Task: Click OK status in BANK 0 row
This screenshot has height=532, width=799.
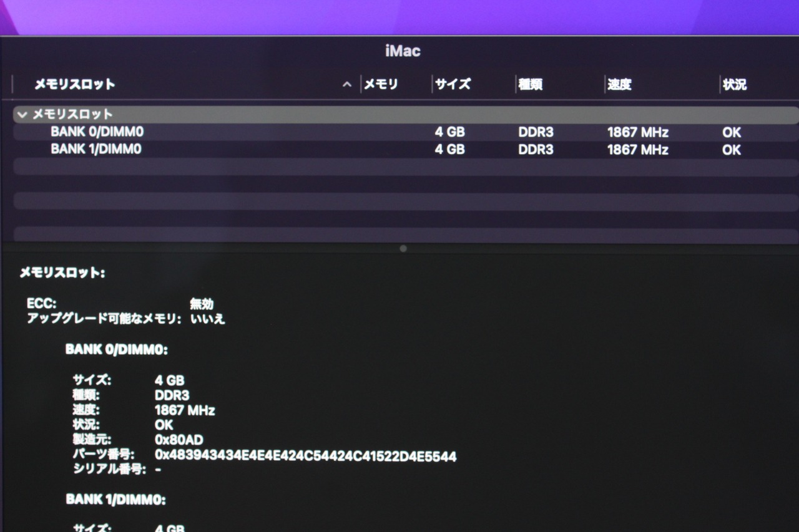Action: pos(732,132)
